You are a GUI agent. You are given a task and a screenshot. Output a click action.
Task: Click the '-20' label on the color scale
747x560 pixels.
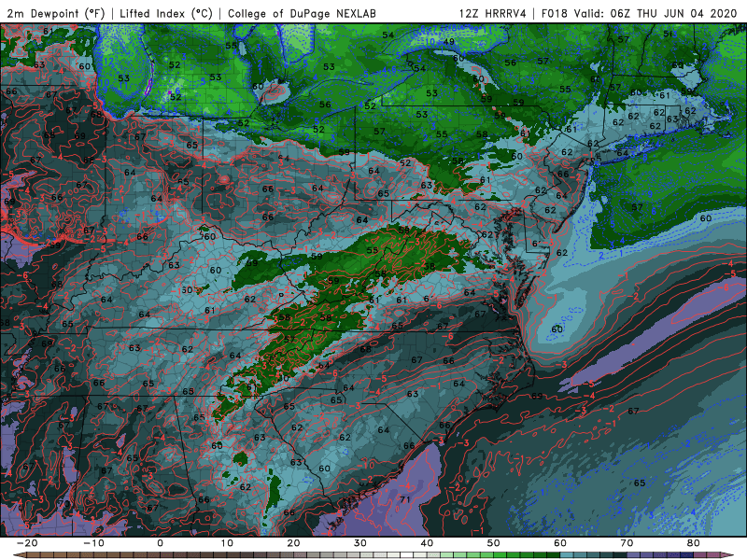[x=27, y=543]
